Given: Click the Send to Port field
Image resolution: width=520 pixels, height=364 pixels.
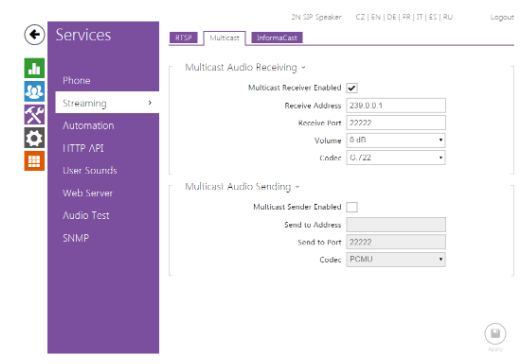Looking at the screenshot, I should tap(396, 242).
